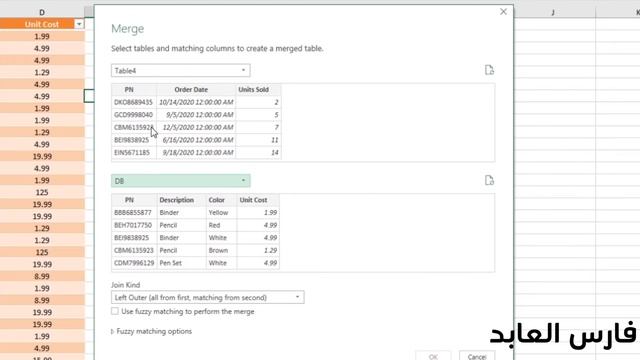The height and width of the screenshot is (360, 640).
Task: Select Units Sold column header
Action: (258, 90)
